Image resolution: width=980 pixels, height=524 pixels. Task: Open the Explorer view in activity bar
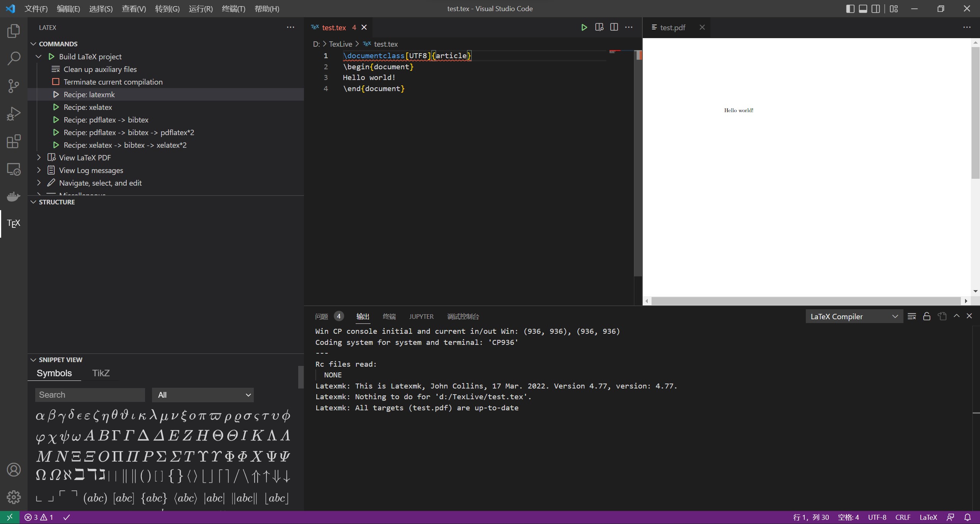14,31
